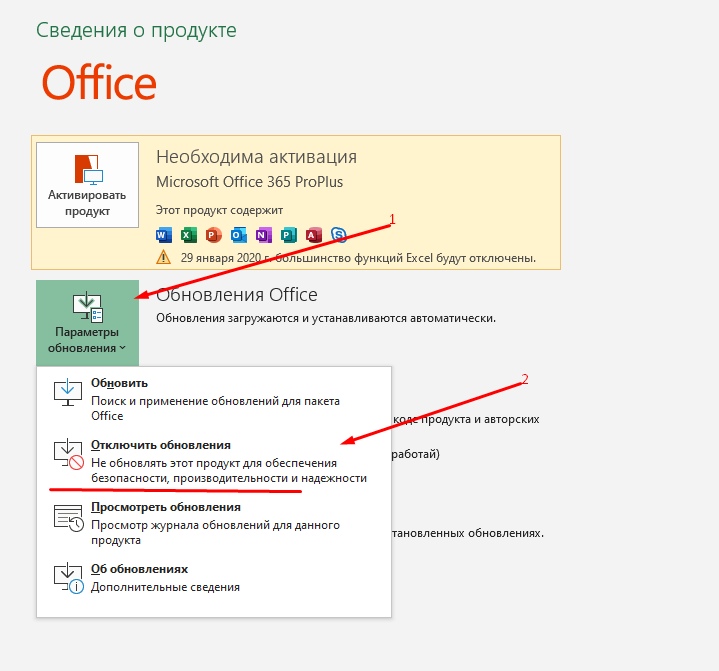This screenshot has height=671, width=719.
Task: Click text about updates installing automatically
Action: click(326, 318)
